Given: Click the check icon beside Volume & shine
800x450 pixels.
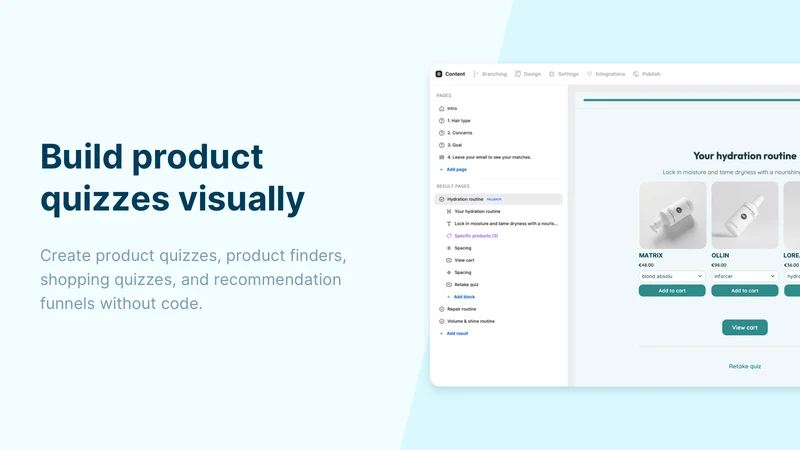Looking at the screenshot, I should 442,321.
